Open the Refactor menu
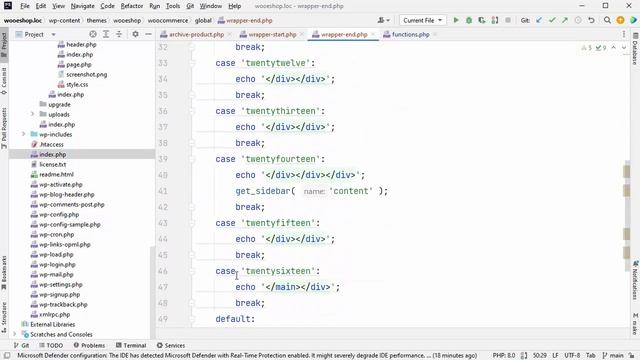This screenshot has width=640, height=360. pos(132,6)
